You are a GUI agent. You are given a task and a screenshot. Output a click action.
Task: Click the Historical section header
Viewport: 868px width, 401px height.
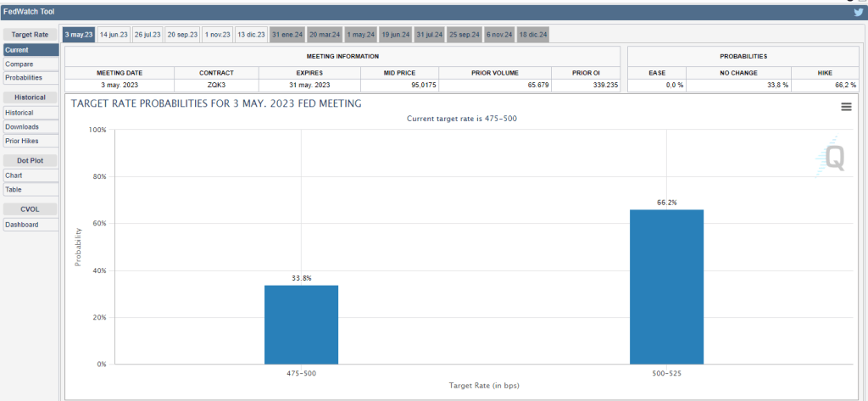pos(30,97)
